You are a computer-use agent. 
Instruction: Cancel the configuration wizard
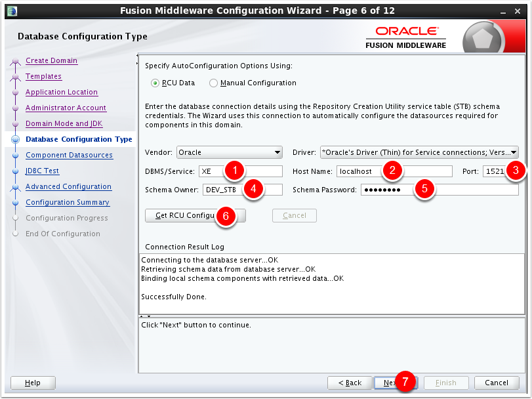tap(496, 383)
